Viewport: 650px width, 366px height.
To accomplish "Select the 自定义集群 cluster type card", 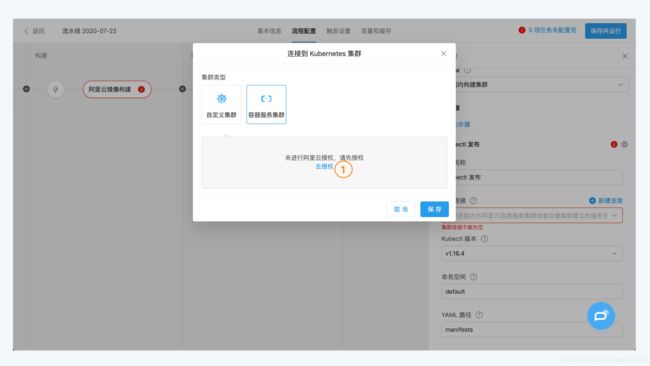I will (x=221, y=104).
